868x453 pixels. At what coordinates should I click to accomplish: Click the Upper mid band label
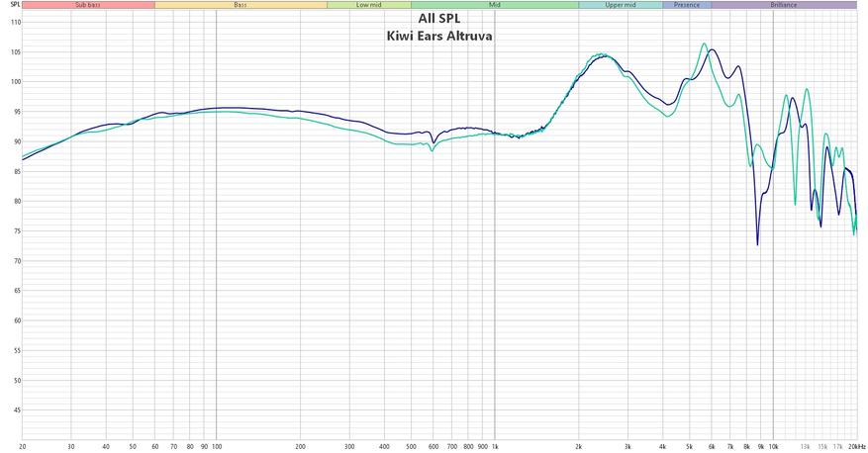(x=620, y=5)
